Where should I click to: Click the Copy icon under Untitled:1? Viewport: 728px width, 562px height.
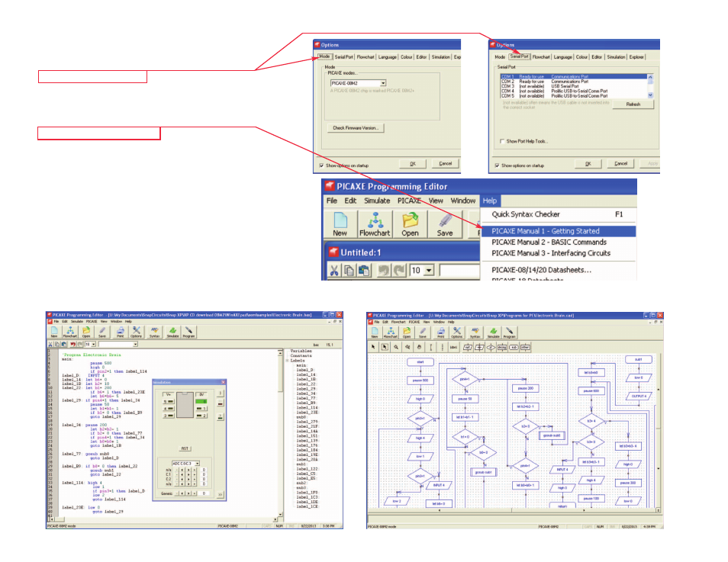350,270
